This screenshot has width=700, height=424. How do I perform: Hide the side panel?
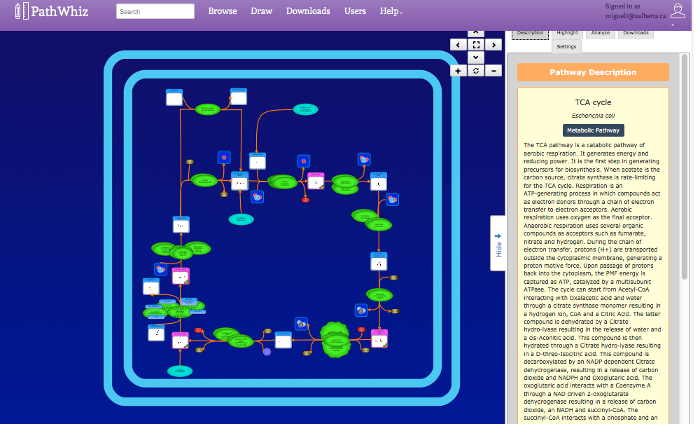tap(498, 243)
